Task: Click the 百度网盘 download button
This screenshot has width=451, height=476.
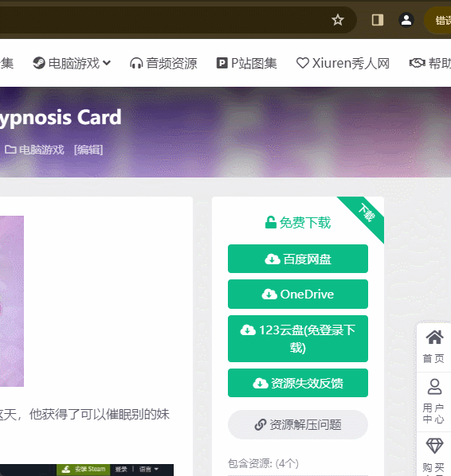Action: tap(298, 259)
